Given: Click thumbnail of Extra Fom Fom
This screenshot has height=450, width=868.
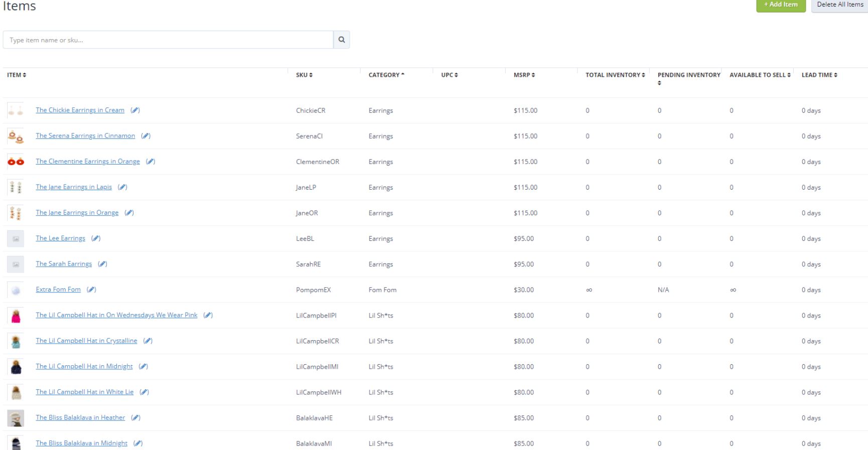Looking at the screenshot, I should [16, 289].
